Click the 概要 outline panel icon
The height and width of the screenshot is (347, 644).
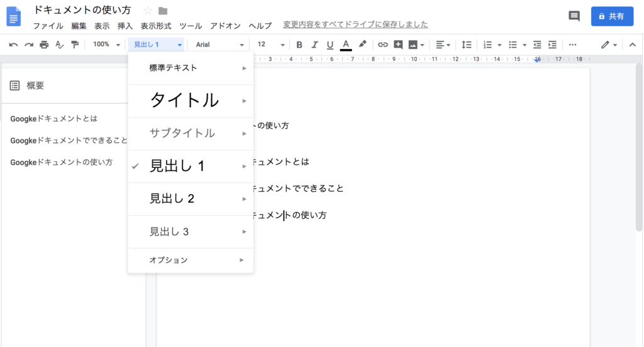tap(15, 85)
